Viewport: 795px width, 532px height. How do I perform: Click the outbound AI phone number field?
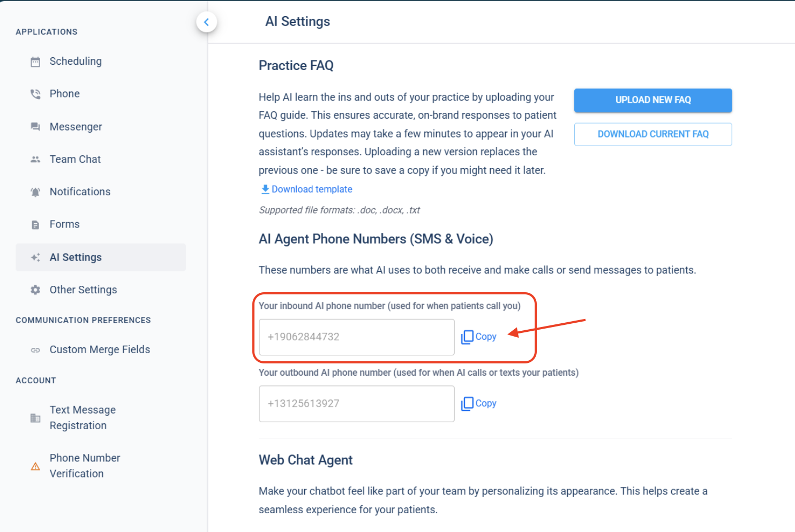[x=356, y=404]
